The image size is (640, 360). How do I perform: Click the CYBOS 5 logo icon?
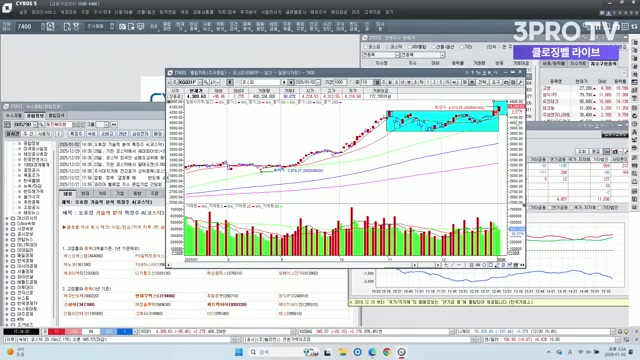click(x=7, y=7)
